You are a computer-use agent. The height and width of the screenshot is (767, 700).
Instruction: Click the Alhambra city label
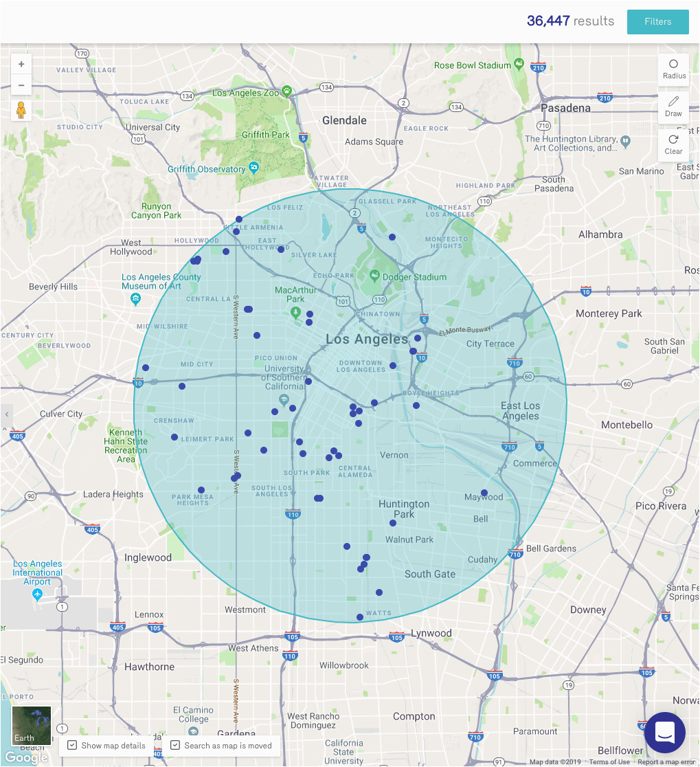point(600,234)
